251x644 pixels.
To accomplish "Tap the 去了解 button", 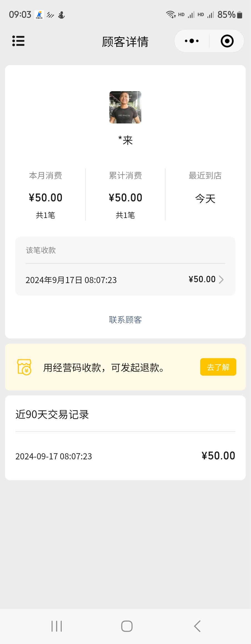I will (x=218, y=367).
